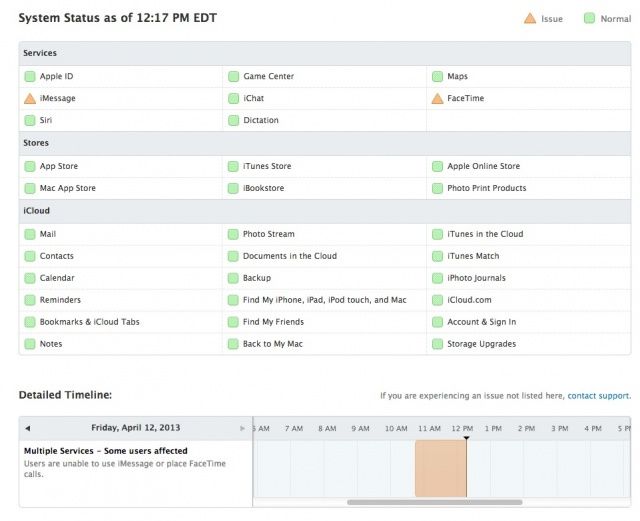Click the timeline horizontal scrollbar thumb
The image size is (640, 521).
point(435,502)
